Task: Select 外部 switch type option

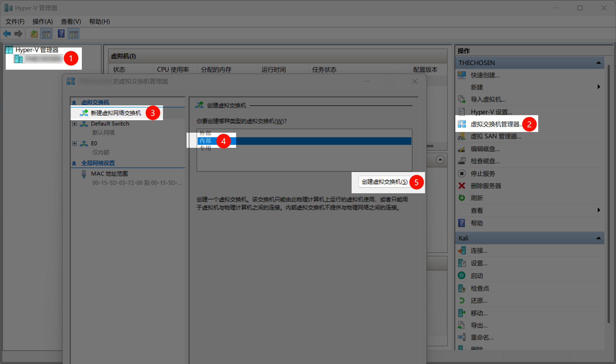Action: (x=205, y=133)
